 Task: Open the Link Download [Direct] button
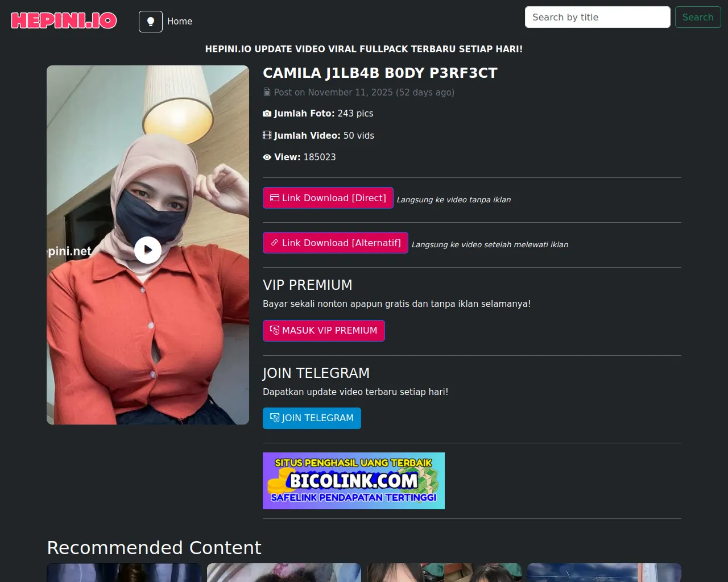[328, 198]
